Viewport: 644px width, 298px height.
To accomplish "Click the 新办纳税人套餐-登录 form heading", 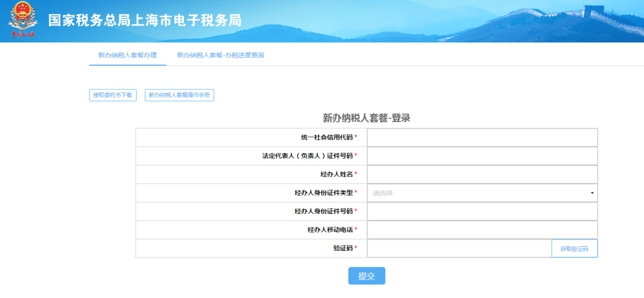I will (366, 118).
